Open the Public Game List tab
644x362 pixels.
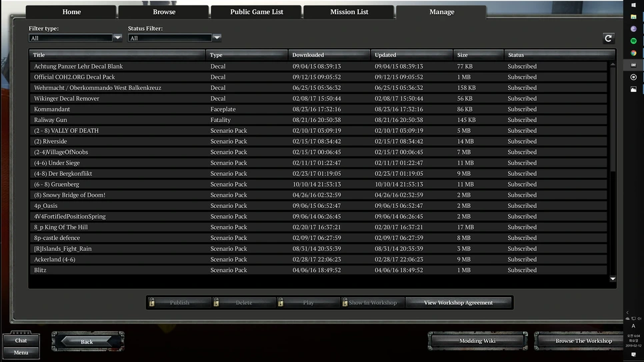(x=256, y=12)
